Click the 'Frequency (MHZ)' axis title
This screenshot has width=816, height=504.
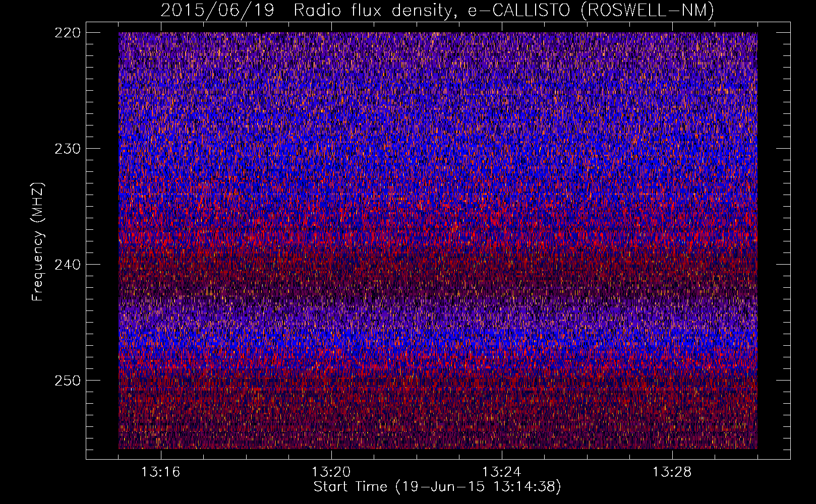[38, 242]
